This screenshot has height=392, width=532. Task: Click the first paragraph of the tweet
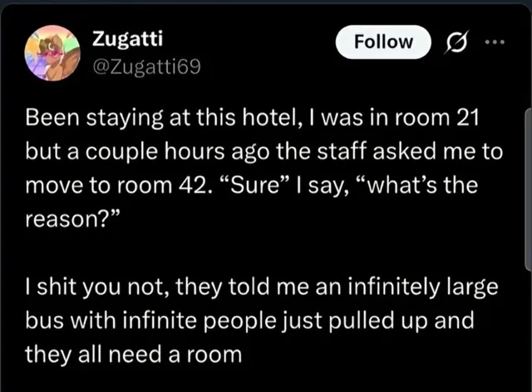264,169
